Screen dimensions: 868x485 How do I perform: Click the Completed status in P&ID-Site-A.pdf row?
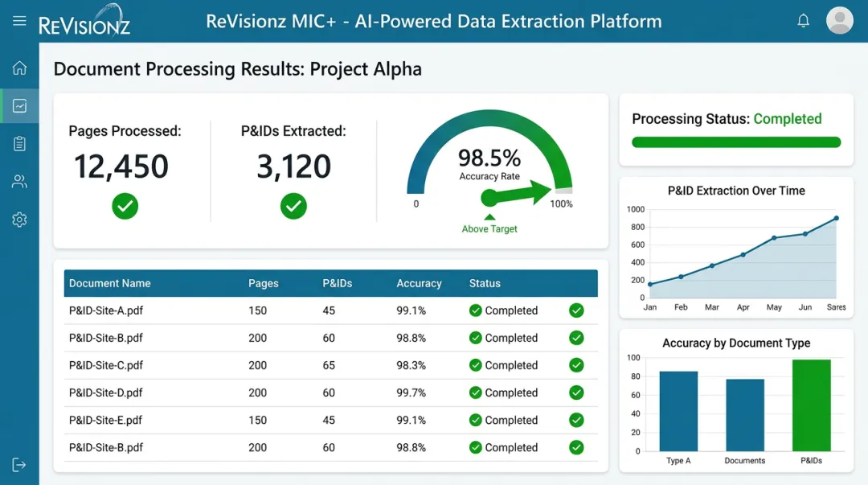tap(511, 310)
